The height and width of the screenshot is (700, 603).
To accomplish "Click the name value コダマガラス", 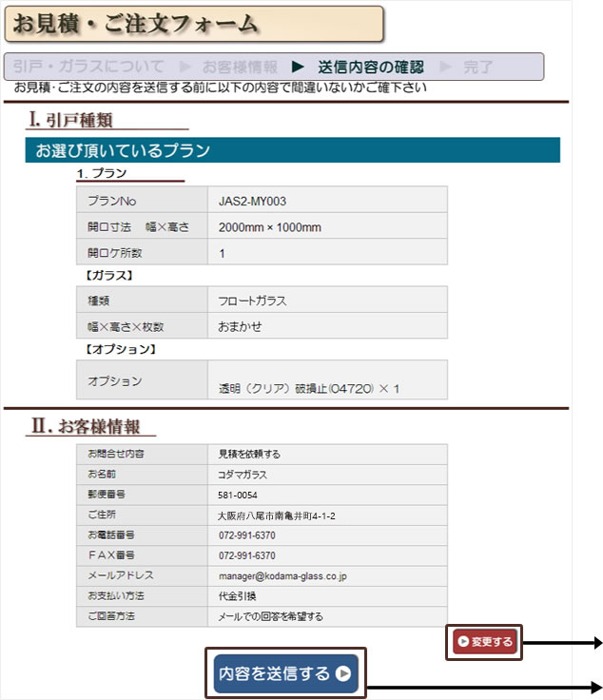I will tap(243, 475).
